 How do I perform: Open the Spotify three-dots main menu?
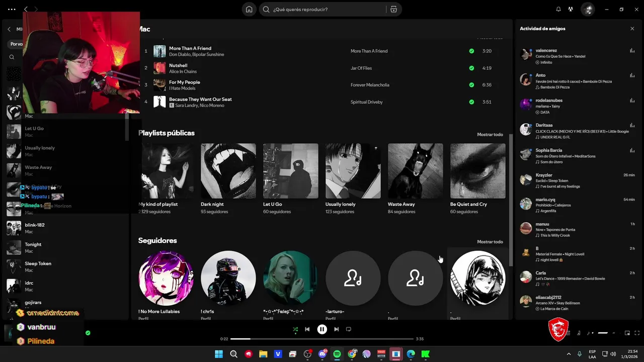tap(12, 9)
